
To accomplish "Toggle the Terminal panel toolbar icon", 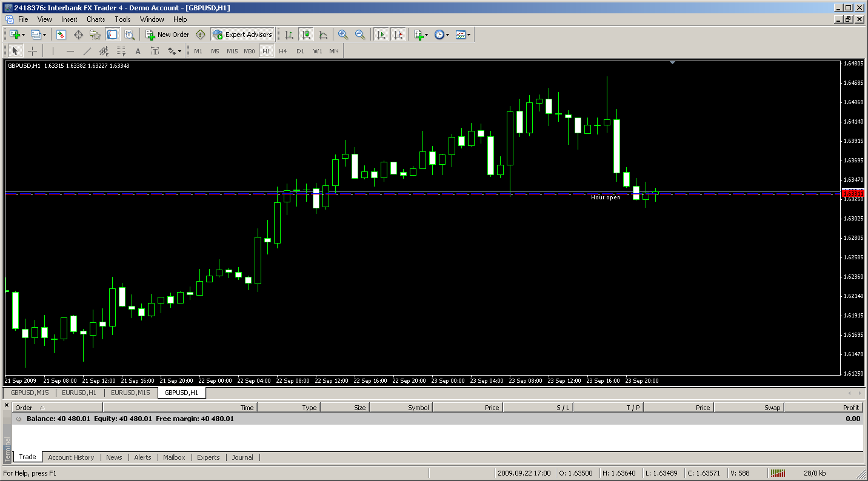I will (x=112, y=35).
